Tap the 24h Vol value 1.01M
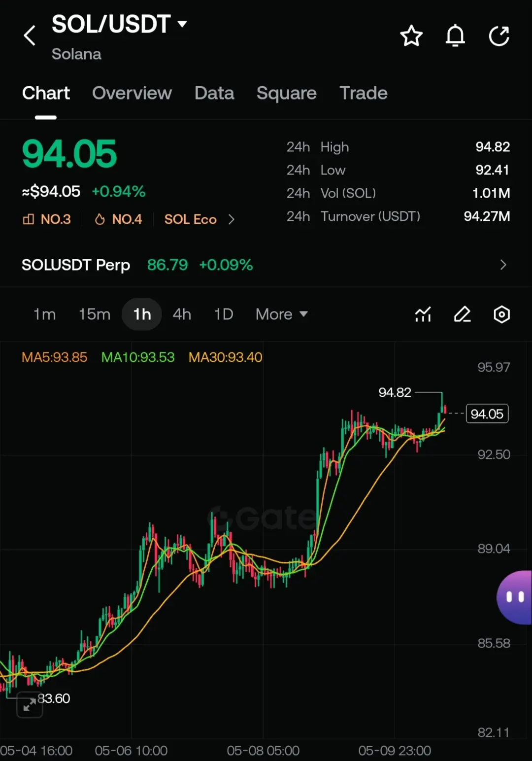532x761 pixels. (x=491, y=193)
